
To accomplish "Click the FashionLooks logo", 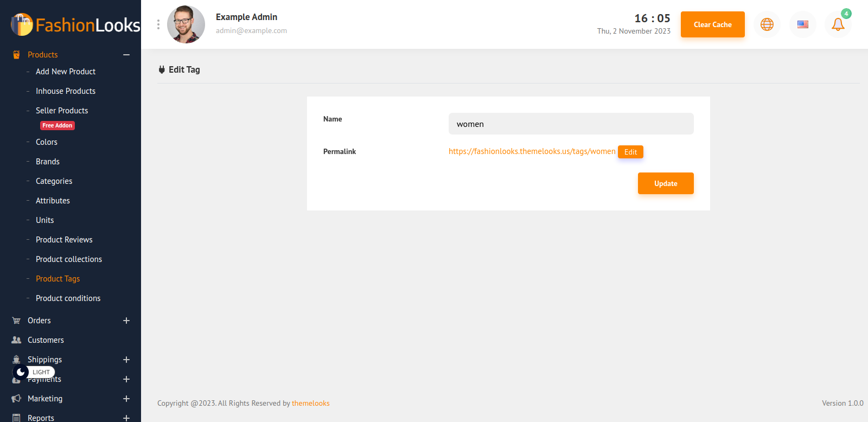I will (x=75, y=24).
